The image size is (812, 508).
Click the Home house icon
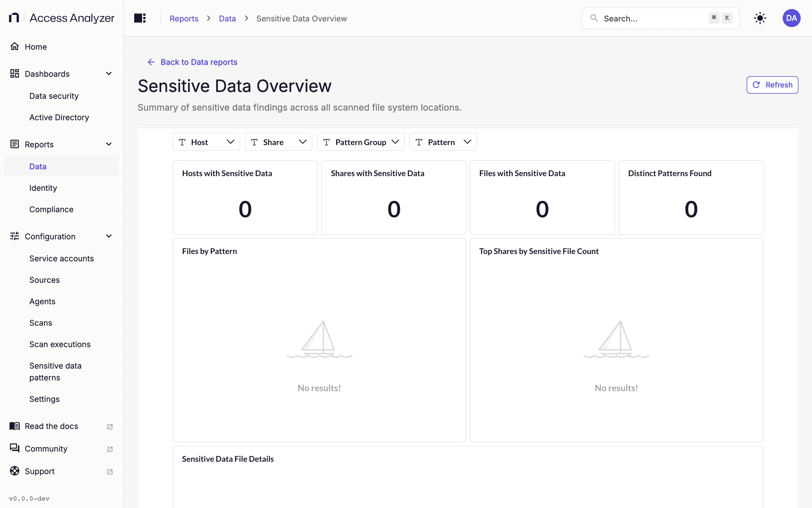click(15, 46)
